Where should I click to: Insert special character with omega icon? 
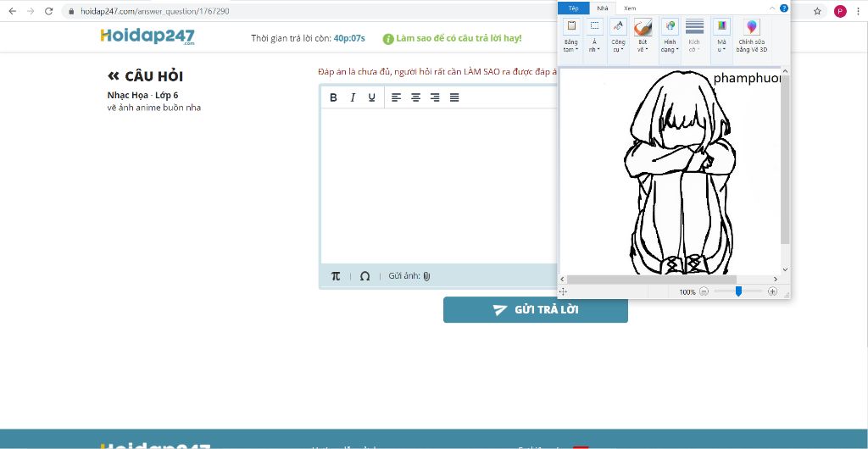(x=364, y=276)
